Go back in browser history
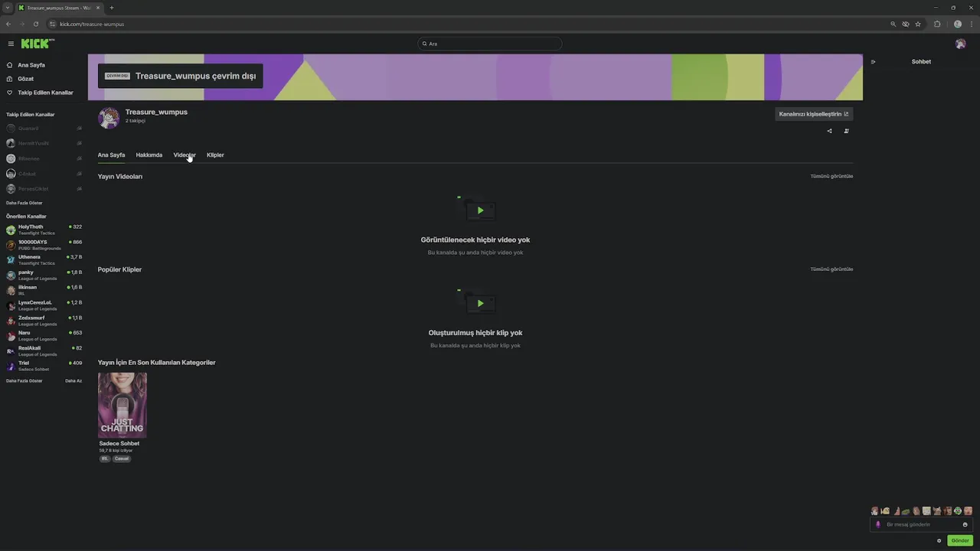 [x=8, y=24]
